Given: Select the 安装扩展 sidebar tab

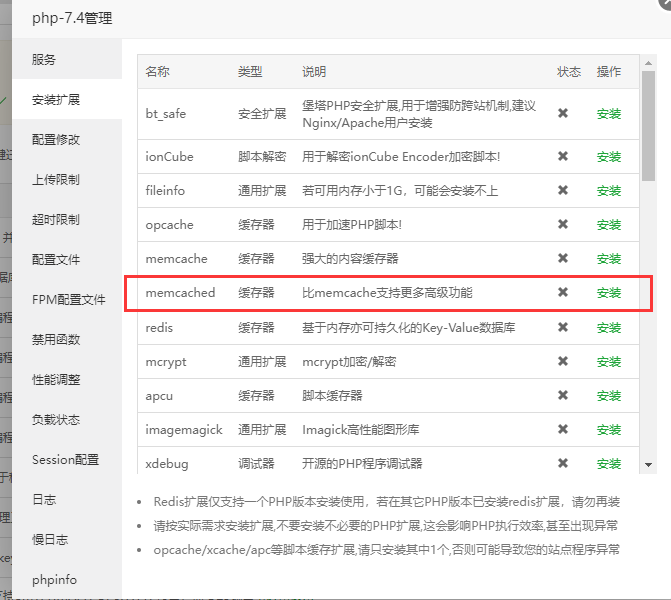Looking at the screenshot, I should (x=67, y=99).
